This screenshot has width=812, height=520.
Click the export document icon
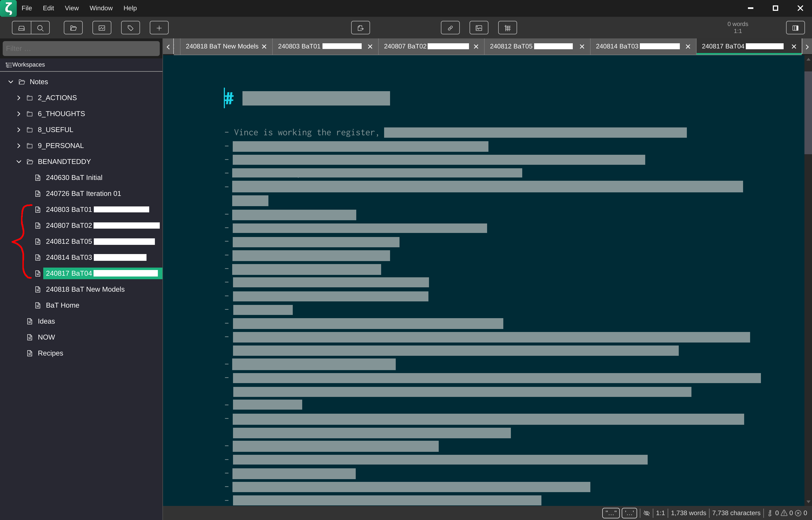(x=360, y=28)
